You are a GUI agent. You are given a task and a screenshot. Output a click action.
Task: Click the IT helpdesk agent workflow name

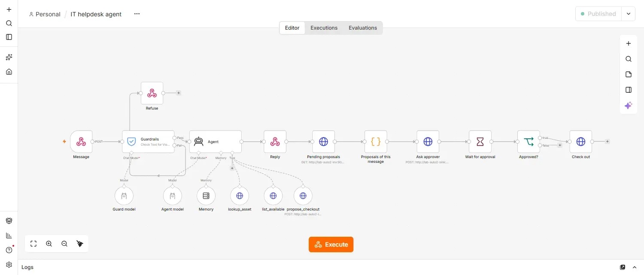(x=96, y=14)
